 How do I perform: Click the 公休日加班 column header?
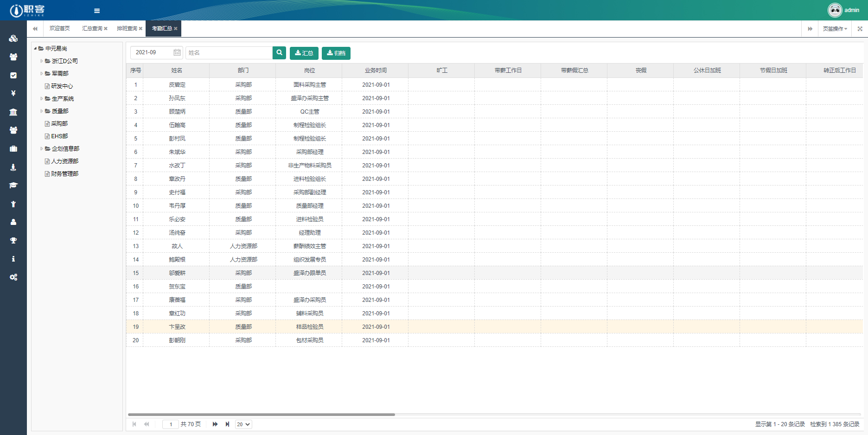point(707,70)
